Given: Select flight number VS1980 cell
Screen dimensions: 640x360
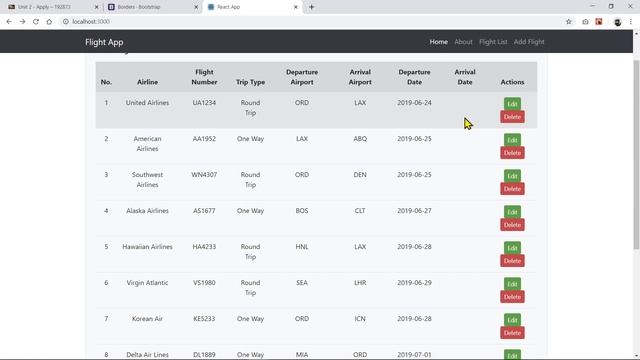Looking at the screenshot, I should [204, 282].
